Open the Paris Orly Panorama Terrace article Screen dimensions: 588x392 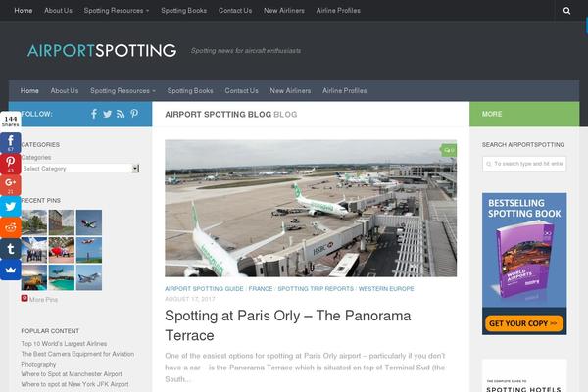point(287,325)
